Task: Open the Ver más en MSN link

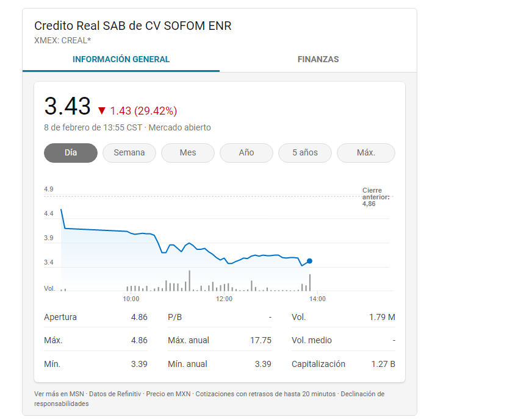Action: tap(60, 394)
